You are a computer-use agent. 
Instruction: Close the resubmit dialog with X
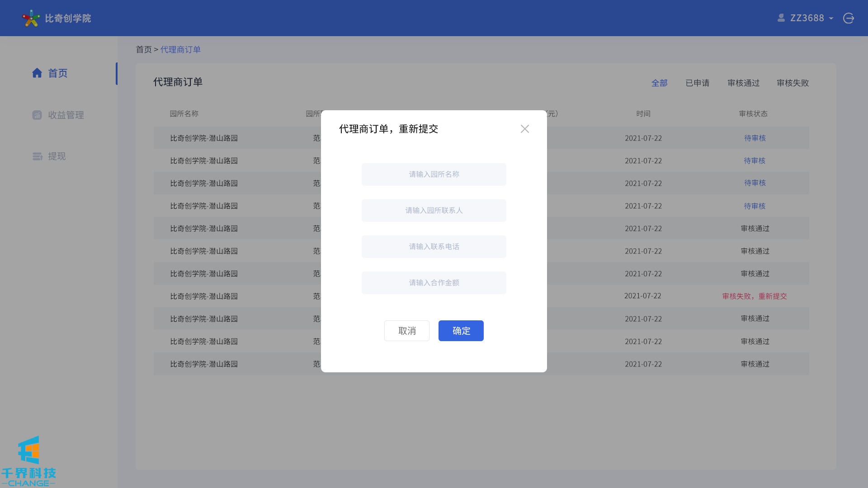(x=524, y=129)
